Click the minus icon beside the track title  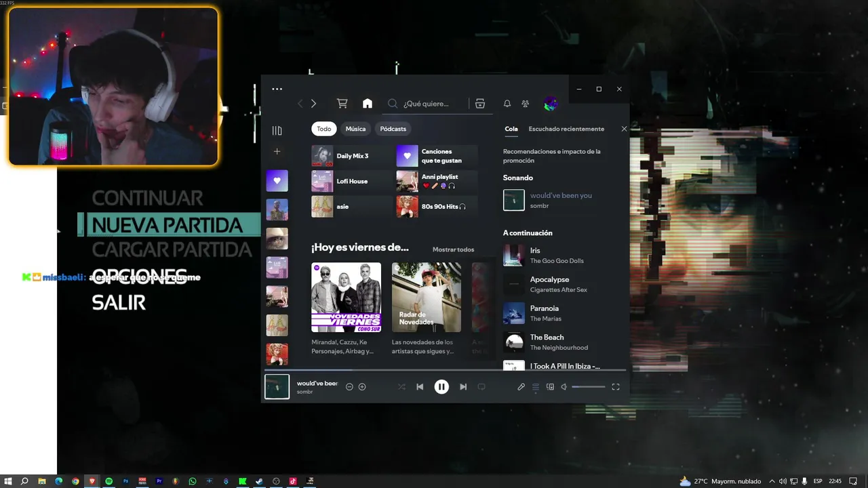[x=349, y=387]
